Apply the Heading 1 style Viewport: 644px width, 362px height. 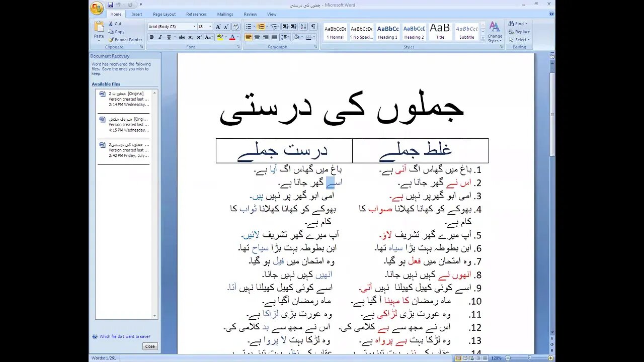click(387, 32)
